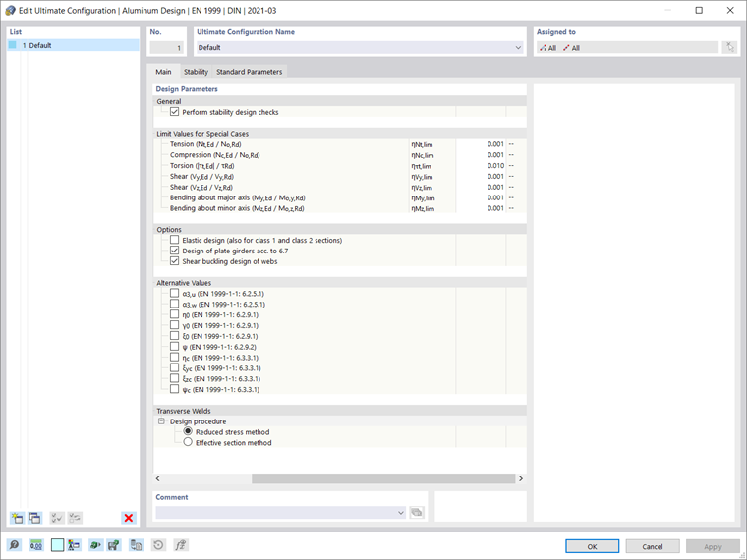Open Ultimate Configuration Name dropdown

518,47
